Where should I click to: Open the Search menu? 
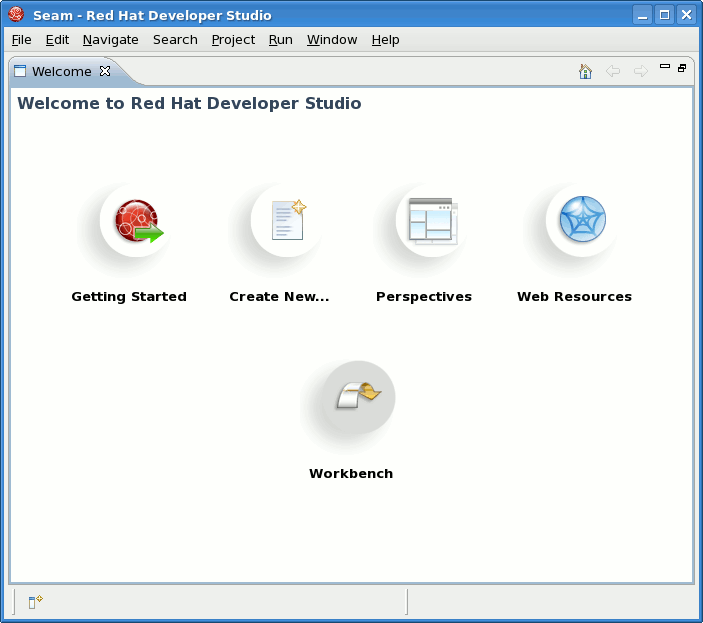click(x=175, y=40)
